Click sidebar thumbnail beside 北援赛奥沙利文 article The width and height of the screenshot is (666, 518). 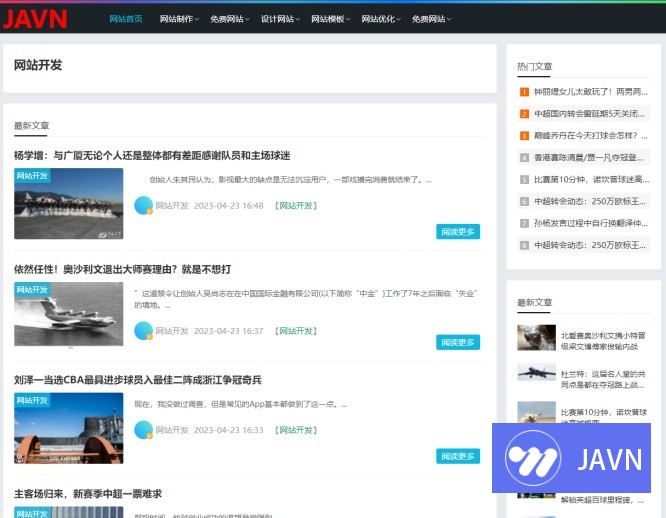[536, 338]
